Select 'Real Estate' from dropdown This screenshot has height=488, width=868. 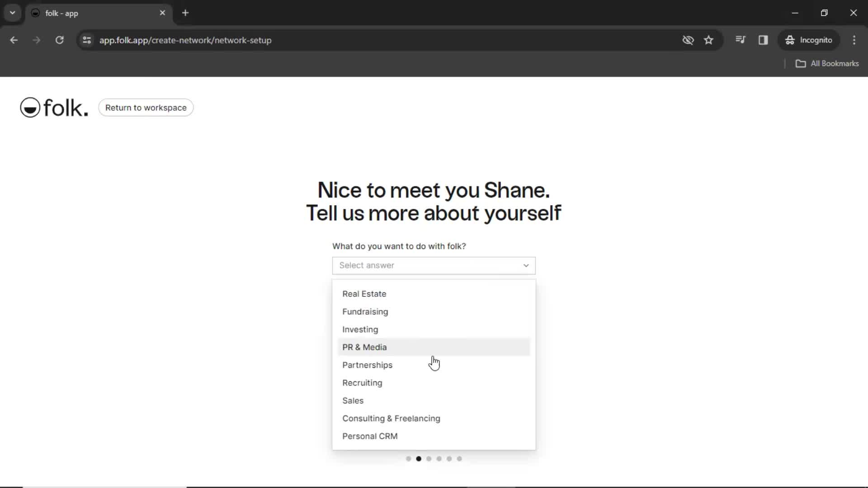364,293
